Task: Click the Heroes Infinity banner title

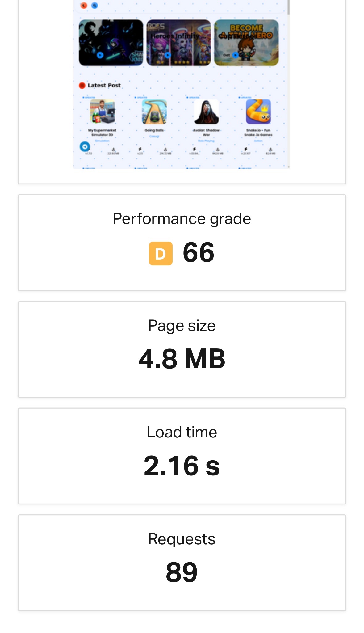Action: [175, 36]
